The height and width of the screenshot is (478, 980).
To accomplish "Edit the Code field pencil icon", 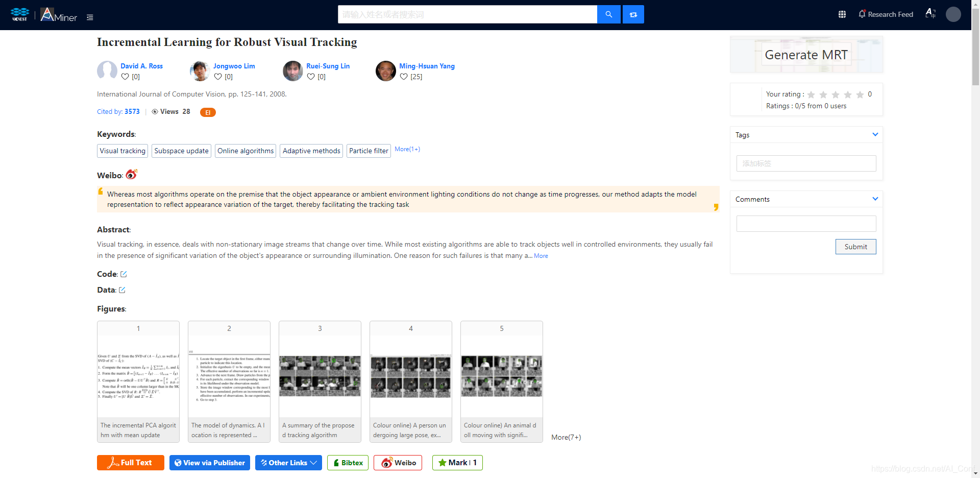I will 124,274.
